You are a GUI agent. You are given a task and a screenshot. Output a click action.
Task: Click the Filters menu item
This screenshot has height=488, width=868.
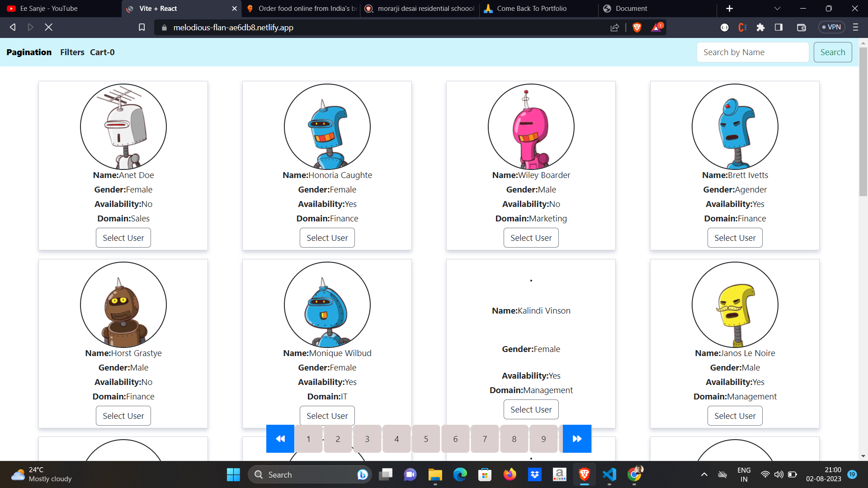[x=72, y=52]
